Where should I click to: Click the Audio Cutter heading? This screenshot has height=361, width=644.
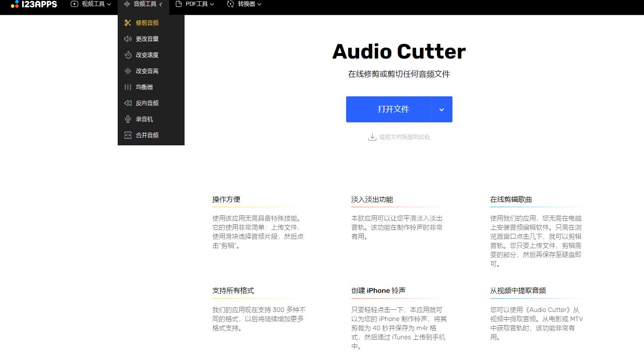399,52
